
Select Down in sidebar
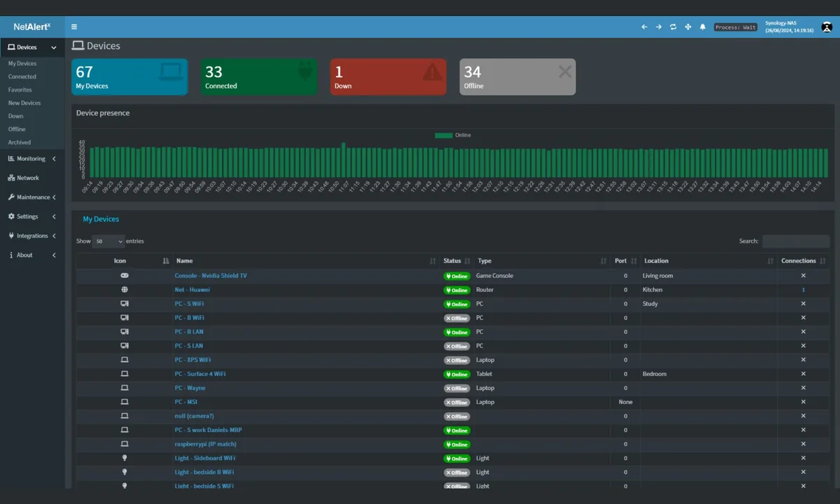click(x=15, y=116)
